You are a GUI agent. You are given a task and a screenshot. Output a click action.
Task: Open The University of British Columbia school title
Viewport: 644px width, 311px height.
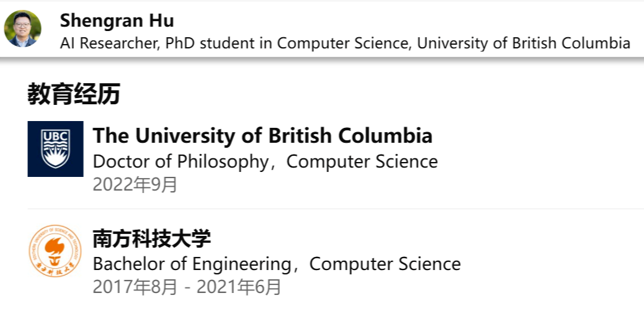coord(262,135)
